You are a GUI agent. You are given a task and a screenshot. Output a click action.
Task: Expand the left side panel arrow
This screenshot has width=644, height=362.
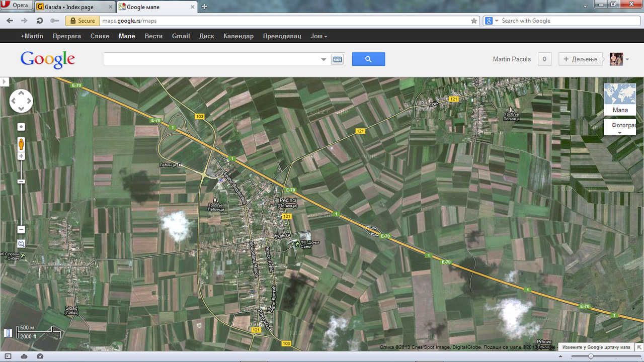[4, 81]
